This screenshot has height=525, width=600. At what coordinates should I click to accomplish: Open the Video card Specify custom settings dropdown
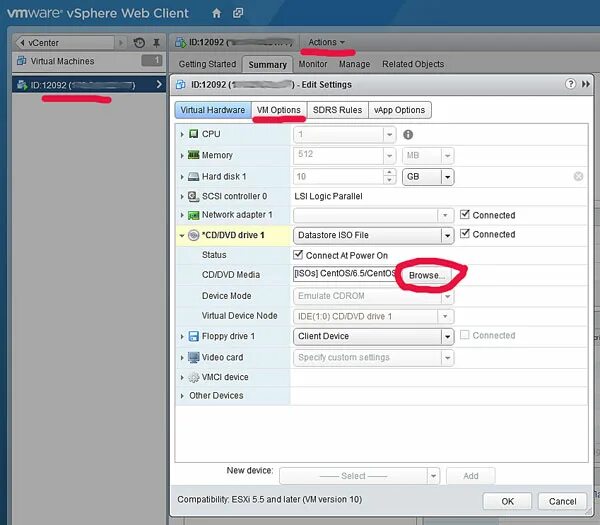(373, 358)
